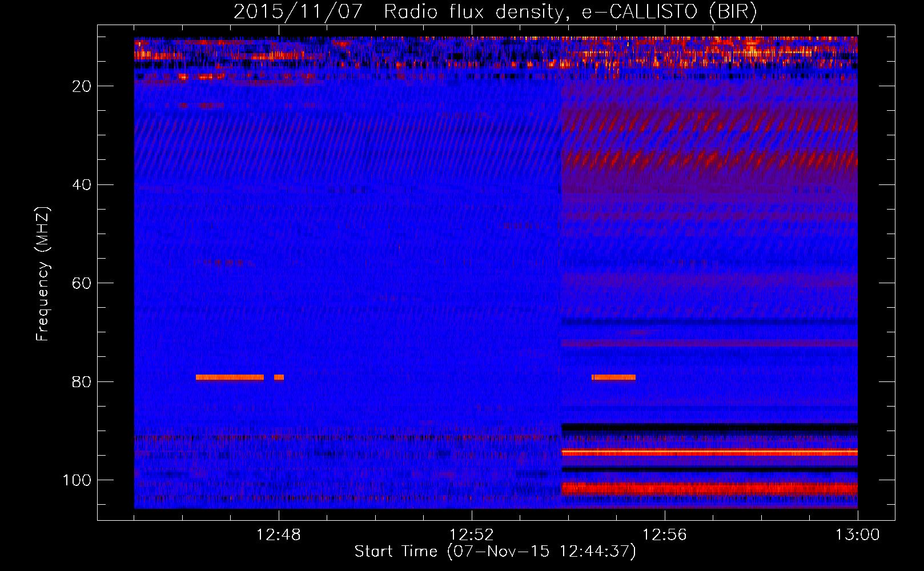Viewport: 924px width, 571px height.
Task: Click the orange 80 MHz bar after 12:54
Action: tap(614, 377)
